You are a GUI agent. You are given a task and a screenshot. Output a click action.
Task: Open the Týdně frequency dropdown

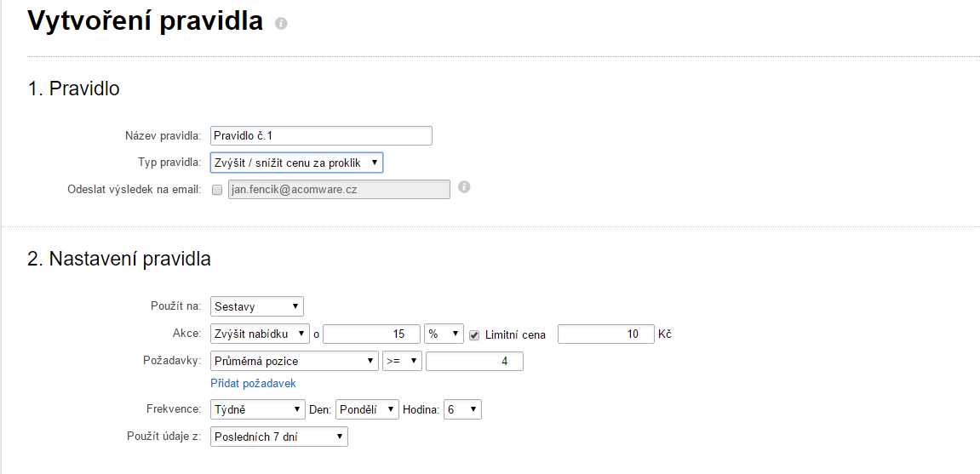(x=257, y=409)
